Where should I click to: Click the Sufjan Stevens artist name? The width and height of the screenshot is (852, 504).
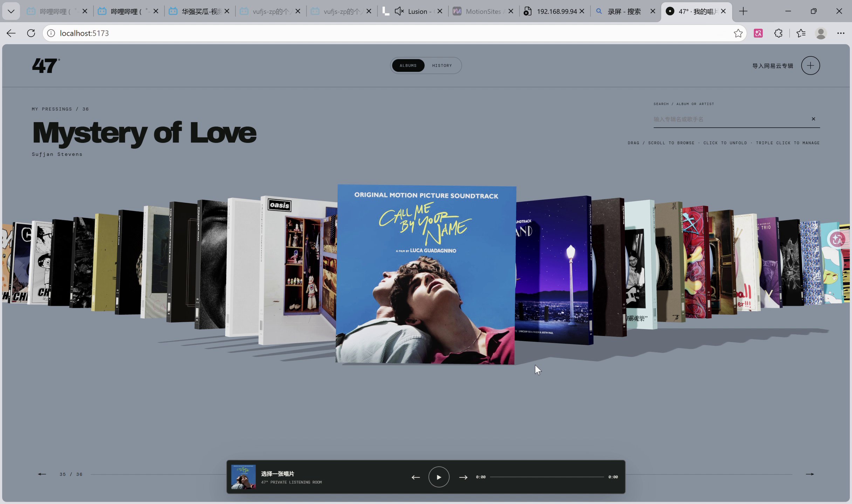tap(57, 154)
